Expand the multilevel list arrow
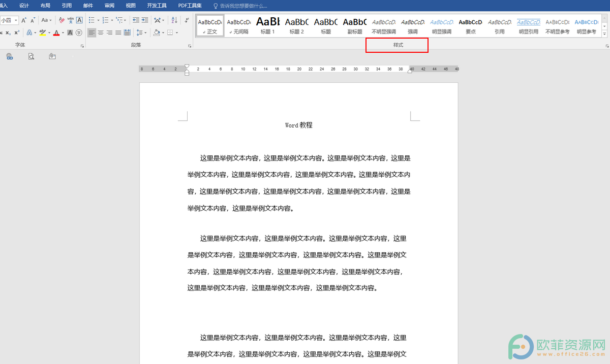The height and width of the screenshot is (364, 610). [x=125, y=20]
